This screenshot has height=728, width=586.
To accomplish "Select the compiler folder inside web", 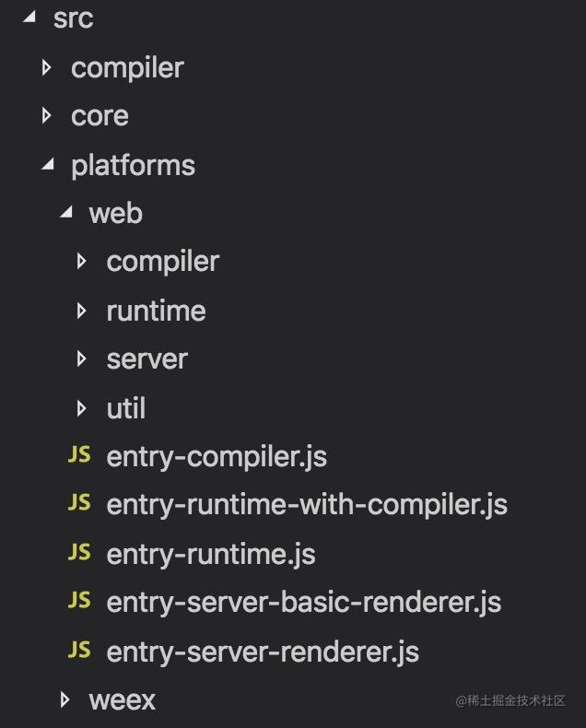I will pos(162,263).
